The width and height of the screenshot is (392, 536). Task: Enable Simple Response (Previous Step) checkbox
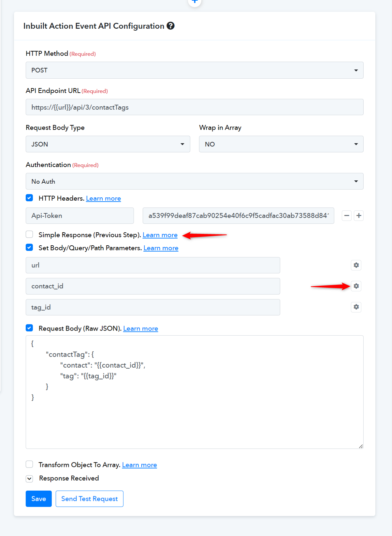[29, 234]
